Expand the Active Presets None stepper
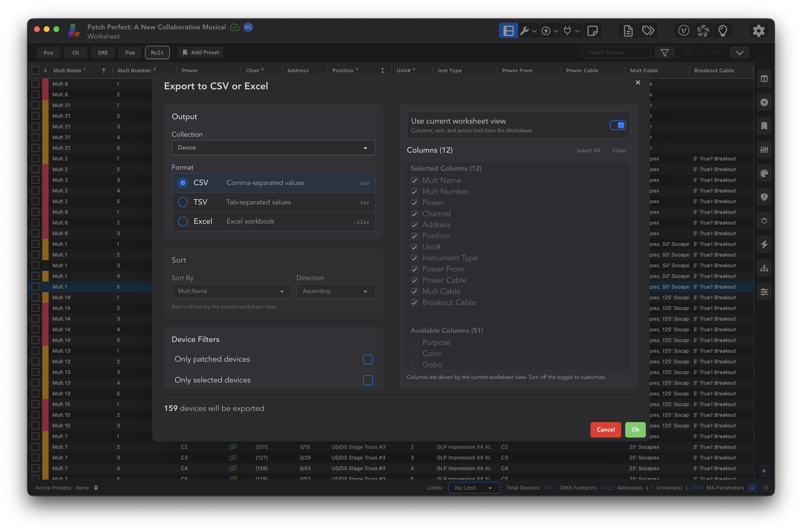 (96, 488)
